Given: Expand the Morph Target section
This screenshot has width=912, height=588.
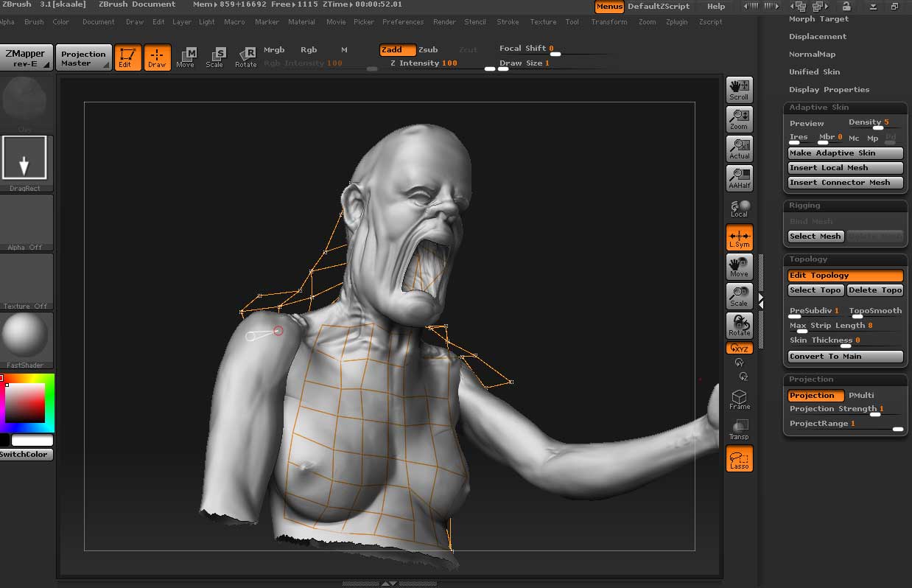Looking at the screenshot, I should pyautogui.click(x=818, y=19).
